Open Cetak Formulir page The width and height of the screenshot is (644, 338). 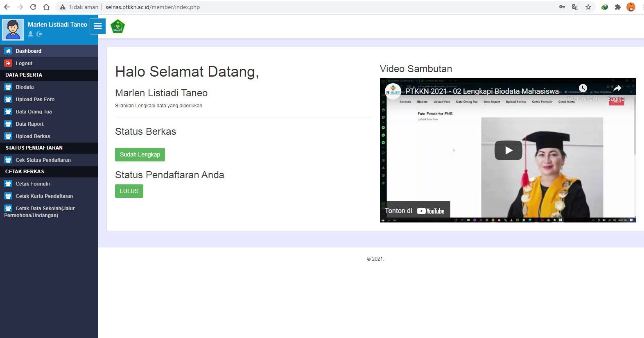(33, 184)
